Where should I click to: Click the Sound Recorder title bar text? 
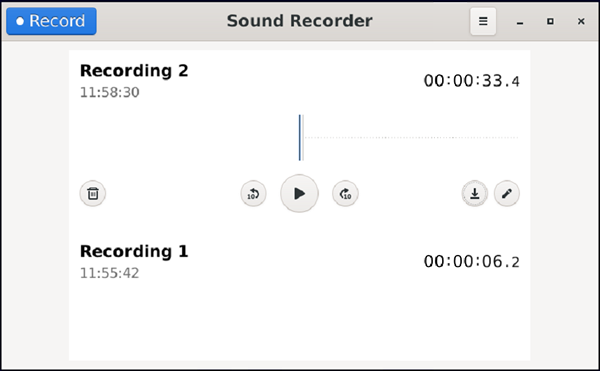[x=300, y=21]
